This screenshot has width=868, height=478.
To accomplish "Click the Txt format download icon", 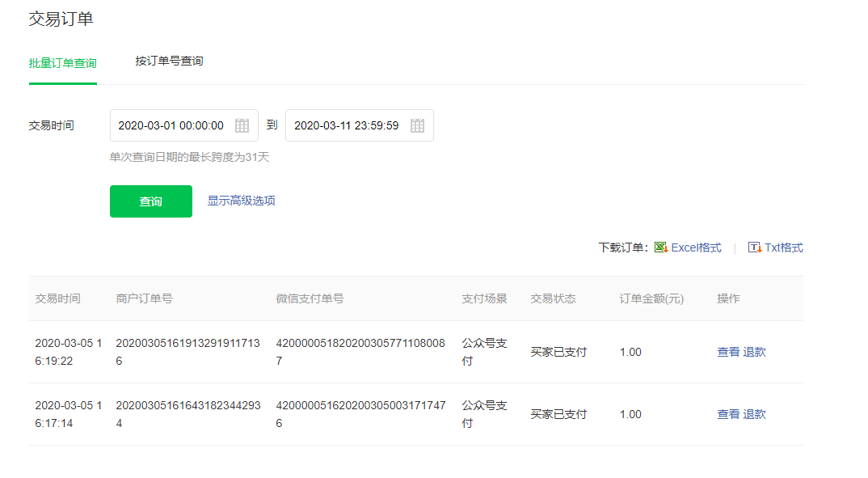I will tap(755, 247).
